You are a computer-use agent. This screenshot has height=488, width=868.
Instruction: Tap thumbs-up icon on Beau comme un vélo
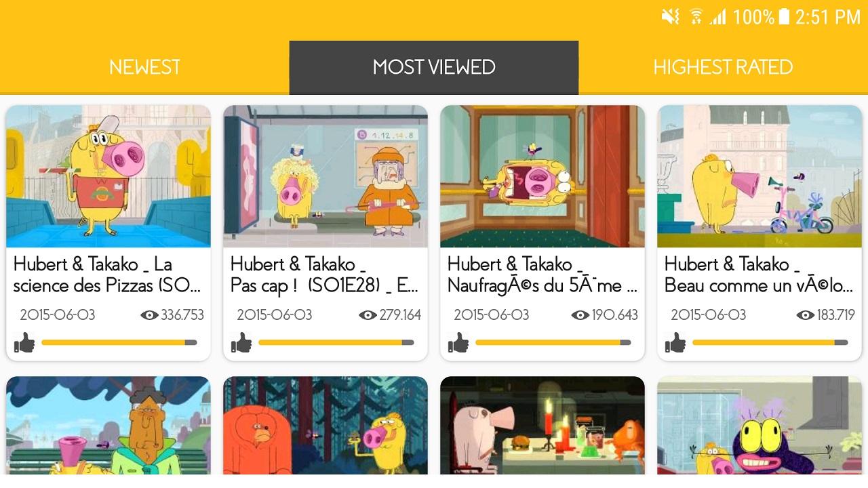point(675,343)
